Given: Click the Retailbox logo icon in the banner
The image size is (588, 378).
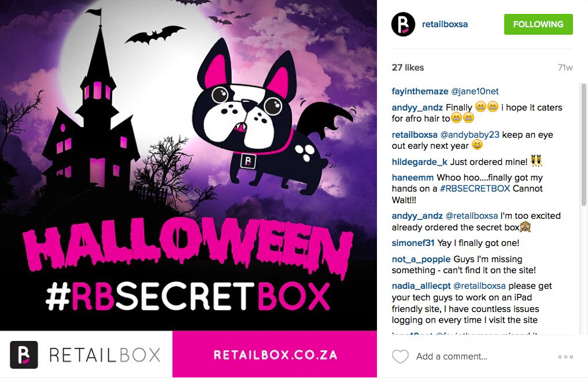Looking at the screenshot, I should click(x=24, y=355).
